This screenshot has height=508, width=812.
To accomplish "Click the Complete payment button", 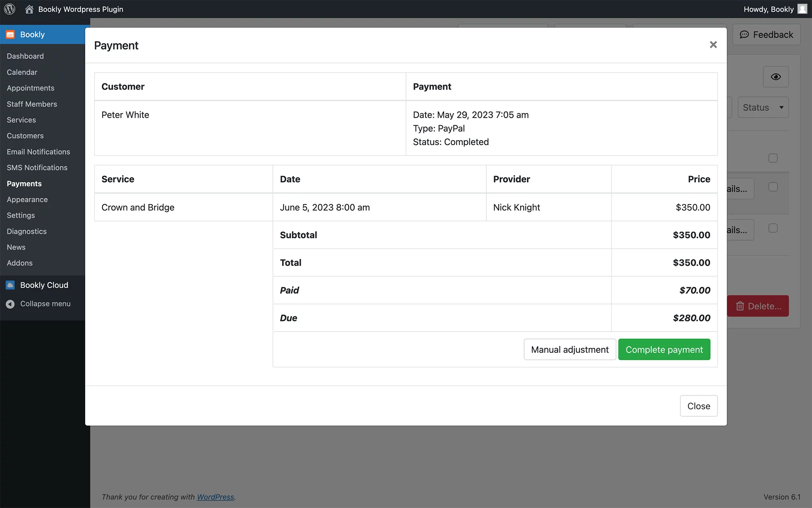I will (664, 350).
